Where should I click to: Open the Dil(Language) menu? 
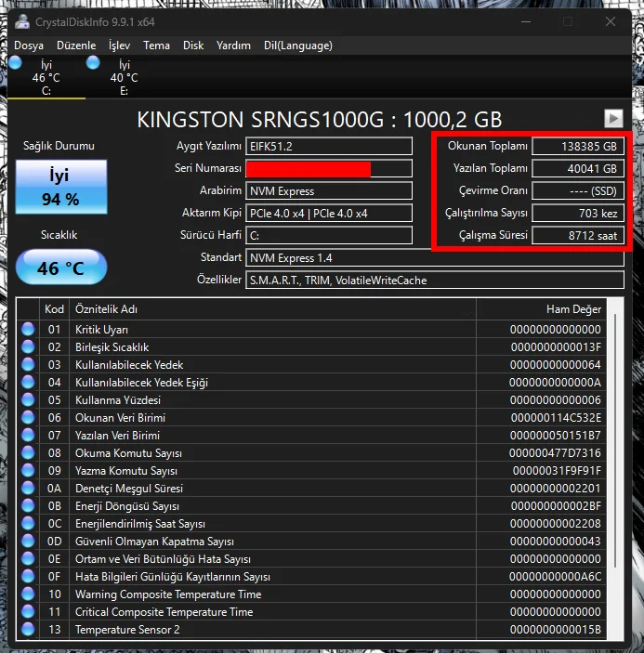click(298, 46)
